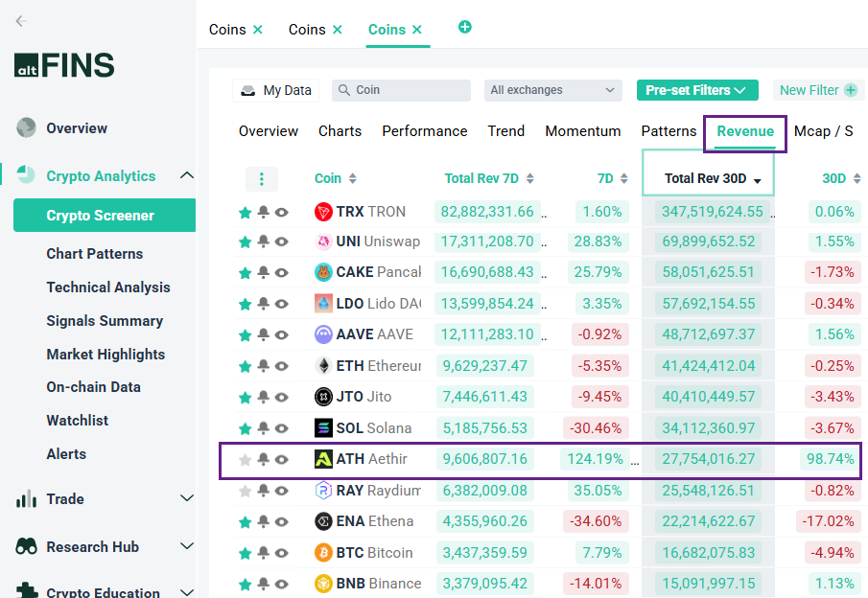Open Chart Patterns in sidebar
Screen dimensions: 868x598
(95, 254)
